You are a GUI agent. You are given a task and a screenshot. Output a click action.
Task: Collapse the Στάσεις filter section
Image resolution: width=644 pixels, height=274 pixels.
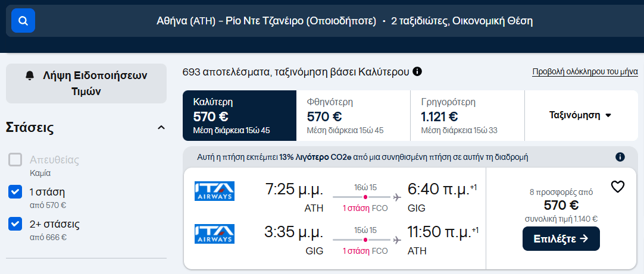coord(161,128)
